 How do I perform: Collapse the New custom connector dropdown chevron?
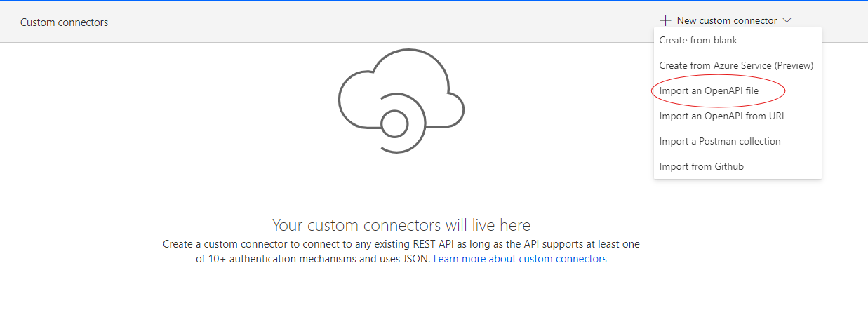coord(787,21)
